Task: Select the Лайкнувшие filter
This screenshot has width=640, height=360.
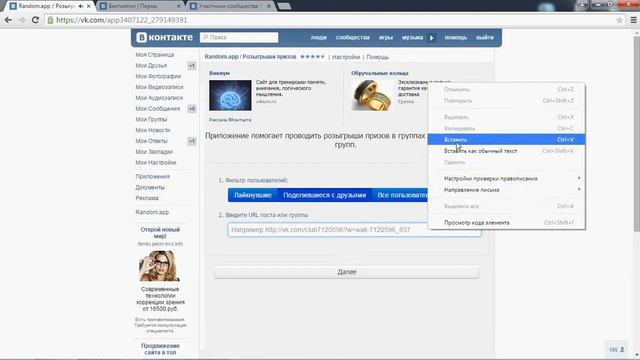Action: click(253, 195)
